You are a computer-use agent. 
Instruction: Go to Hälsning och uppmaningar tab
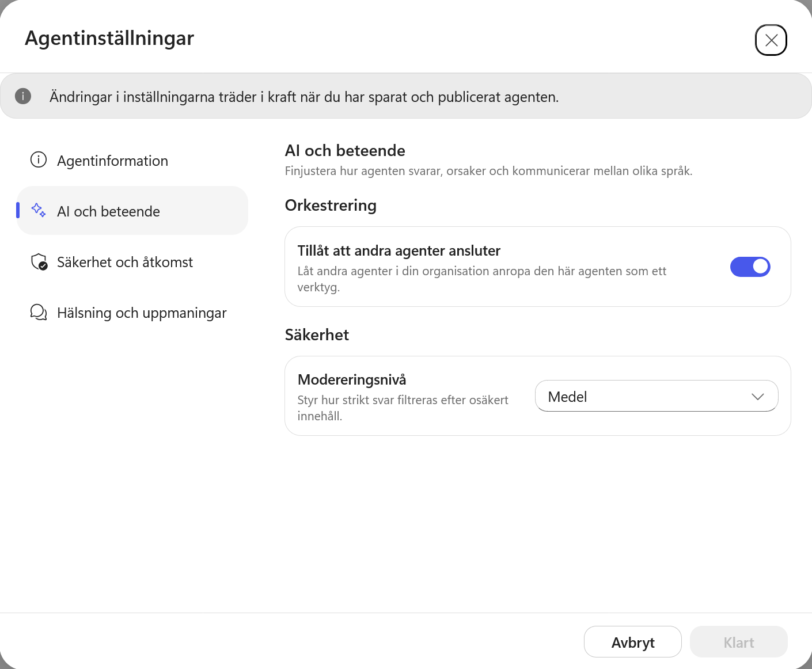(132, 313)
